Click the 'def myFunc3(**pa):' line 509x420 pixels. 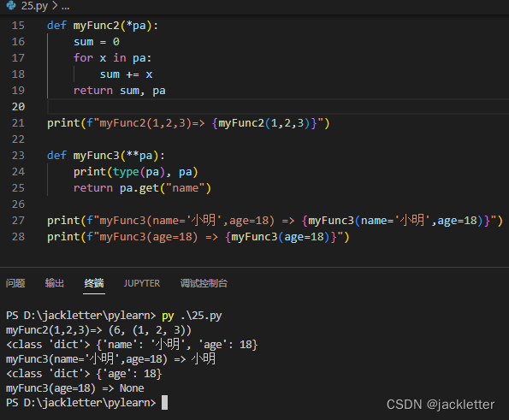pyautogui.click(x=106, y=155)
